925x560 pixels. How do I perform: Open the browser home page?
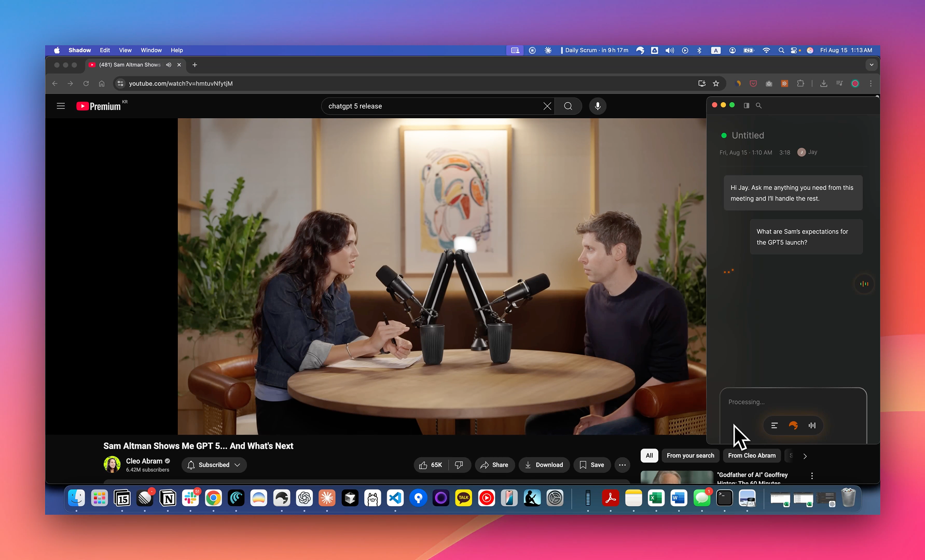(x=102, y=83)
